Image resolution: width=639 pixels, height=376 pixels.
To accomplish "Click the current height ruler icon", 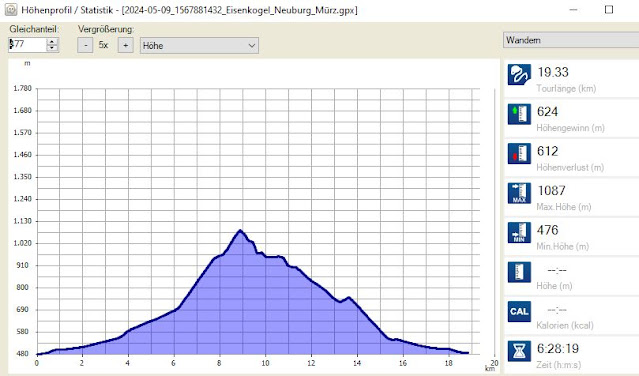I will 519,272.
